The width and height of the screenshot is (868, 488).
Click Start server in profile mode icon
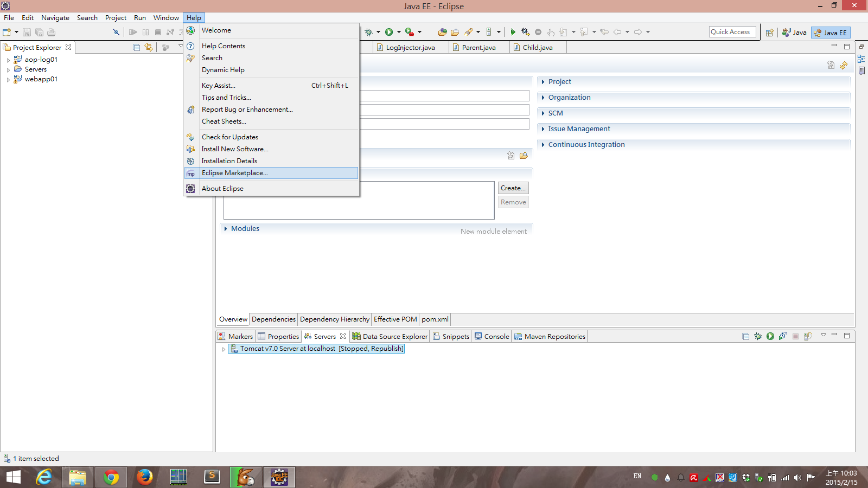[x=783, y=336]
